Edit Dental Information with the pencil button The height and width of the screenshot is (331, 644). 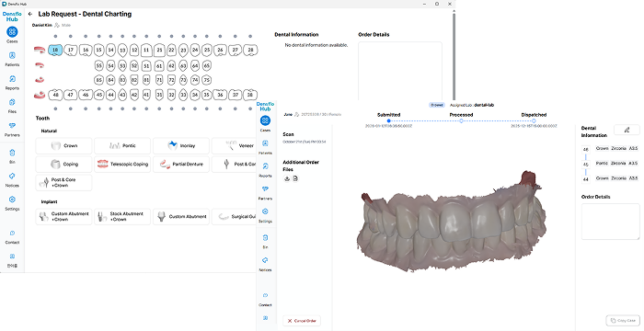tap(627, 130)
